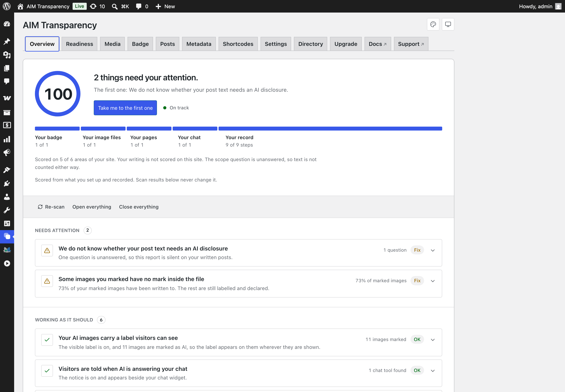Open the Shortcodes tab

point(238,44)
